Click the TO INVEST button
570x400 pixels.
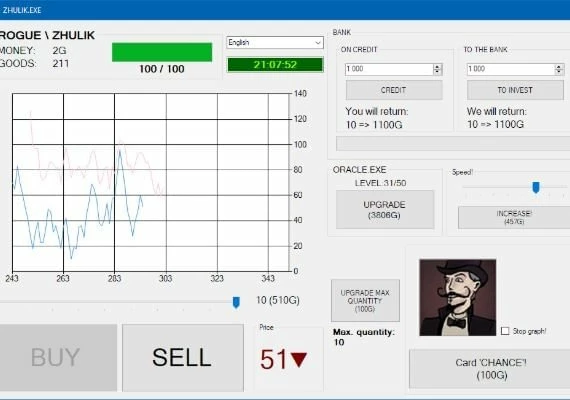coord(515,90)
